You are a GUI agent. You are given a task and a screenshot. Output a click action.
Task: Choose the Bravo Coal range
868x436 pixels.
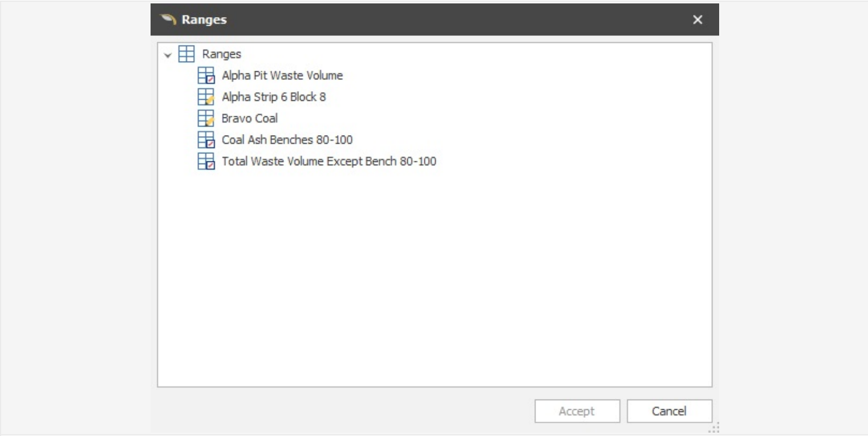(250, 119)
